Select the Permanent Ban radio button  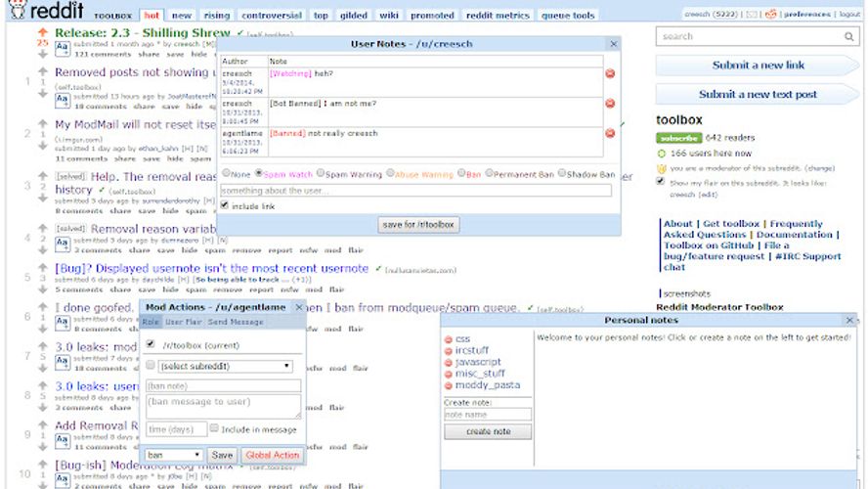[x=489, y=173]
